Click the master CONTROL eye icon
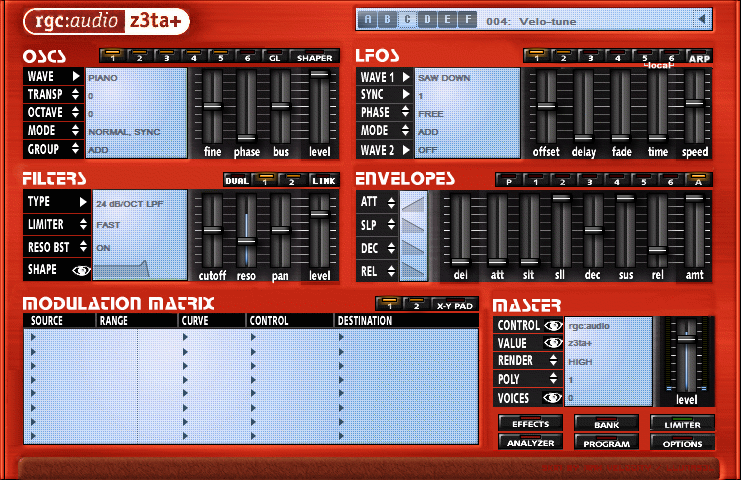Screen dimensions: 741x480 coord(553,326)
